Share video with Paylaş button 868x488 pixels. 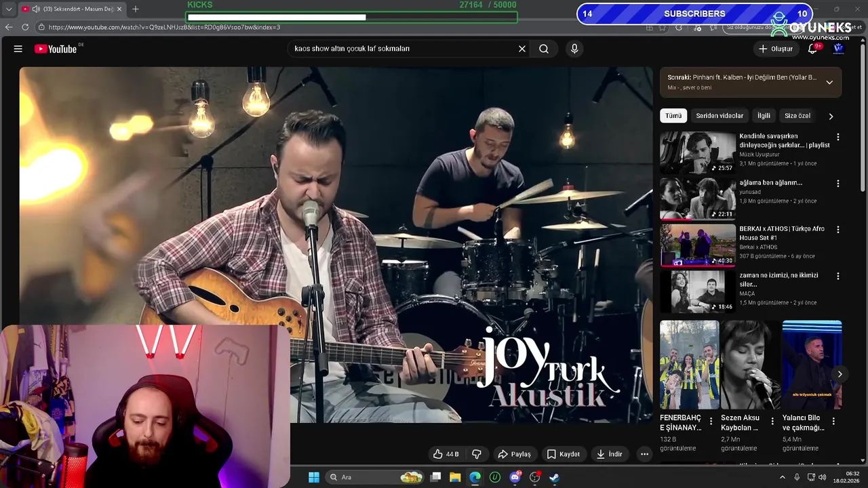[514, 454]
